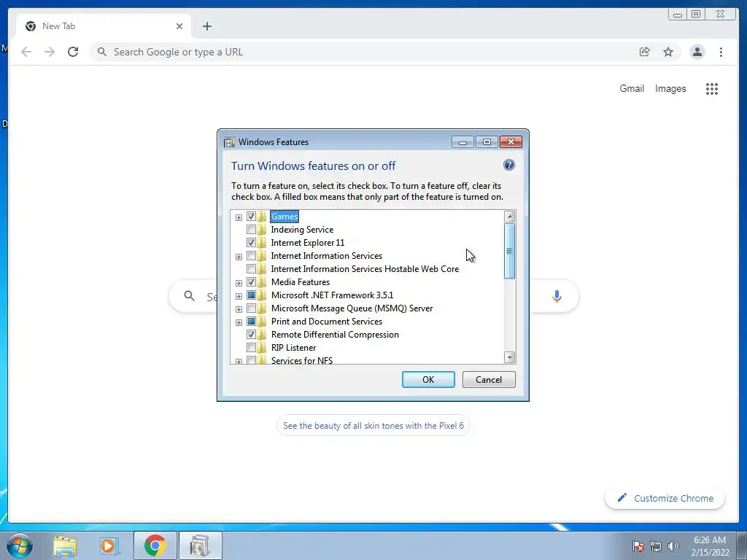
Task: Uncheck Internet Explorer 11
Action: coord(251,243)
